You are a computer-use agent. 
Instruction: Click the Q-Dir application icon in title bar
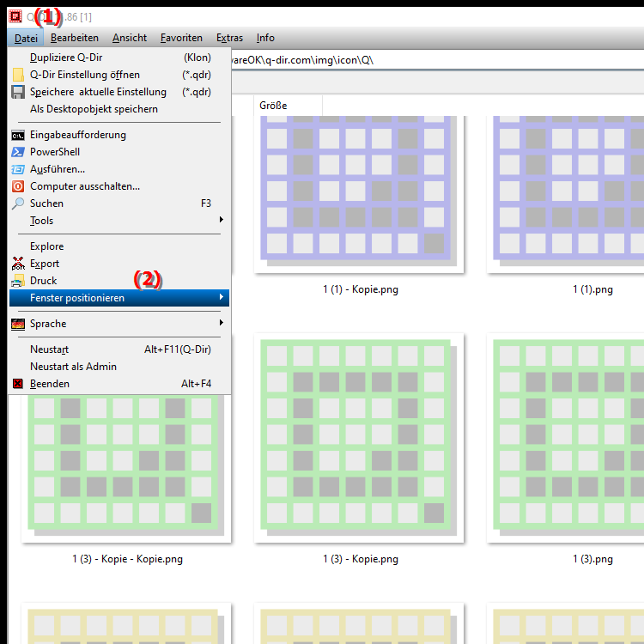coord(15,16)
